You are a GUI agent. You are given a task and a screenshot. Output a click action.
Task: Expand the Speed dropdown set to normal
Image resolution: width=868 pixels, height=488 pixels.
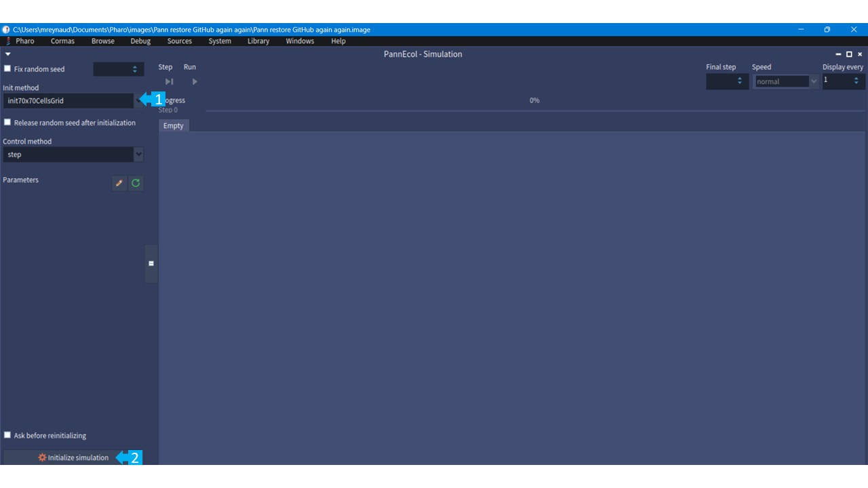814,81
